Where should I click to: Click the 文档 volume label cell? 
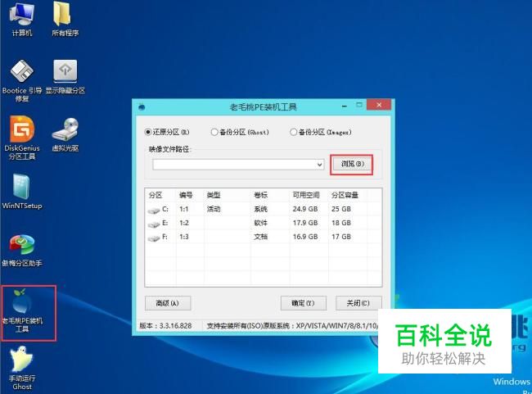[x=260, y=237]
